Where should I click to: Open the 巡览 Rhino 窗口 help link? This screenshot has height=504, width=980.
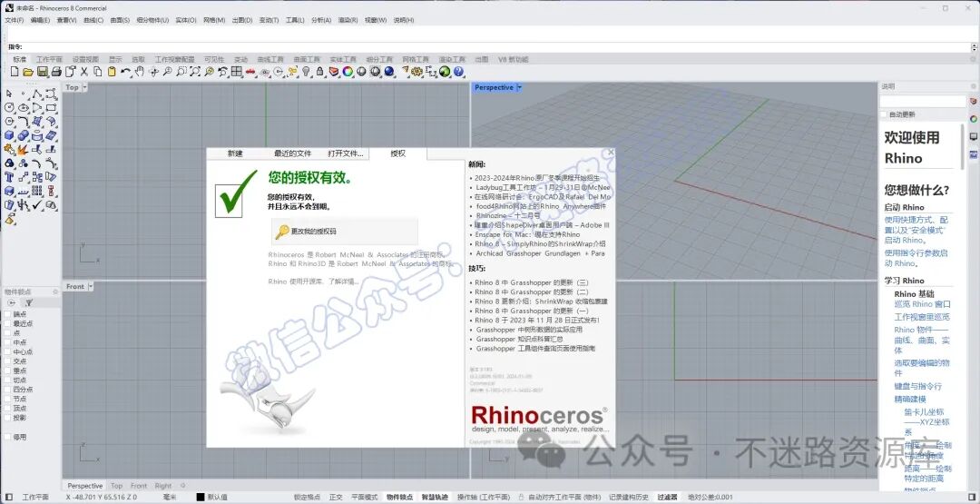(922, 304)
